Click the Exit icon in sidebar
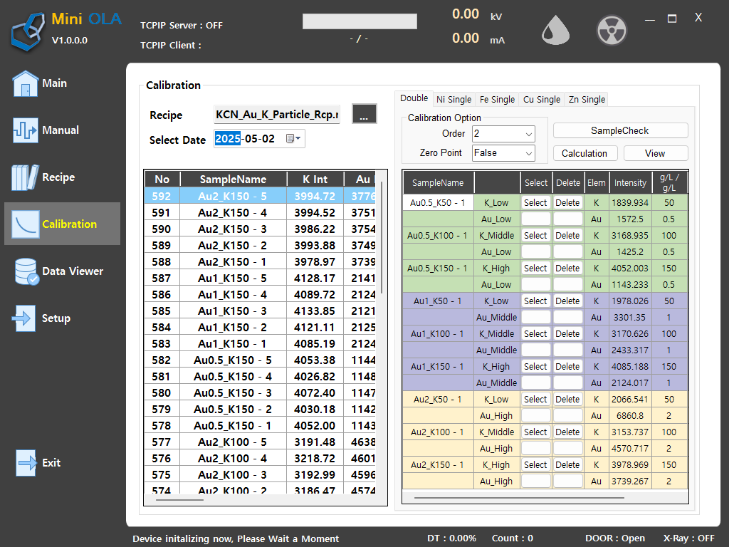 click(x=26, y=463)
